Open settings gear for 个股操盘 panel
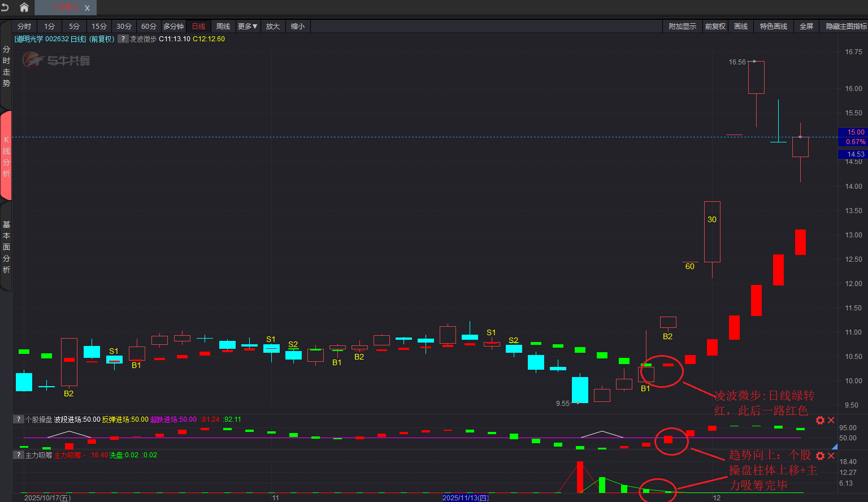Image resolution: width=868 pixels, height=502 pixels. [x=820, y=420]
